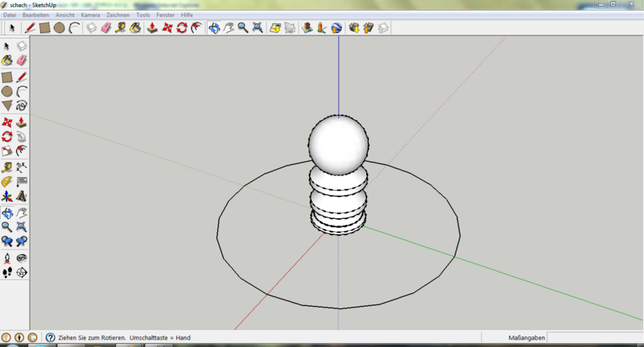This screenshot has width=644, height=347.
Task: Open the Datei menu
Action: click(x=11, y=15)
